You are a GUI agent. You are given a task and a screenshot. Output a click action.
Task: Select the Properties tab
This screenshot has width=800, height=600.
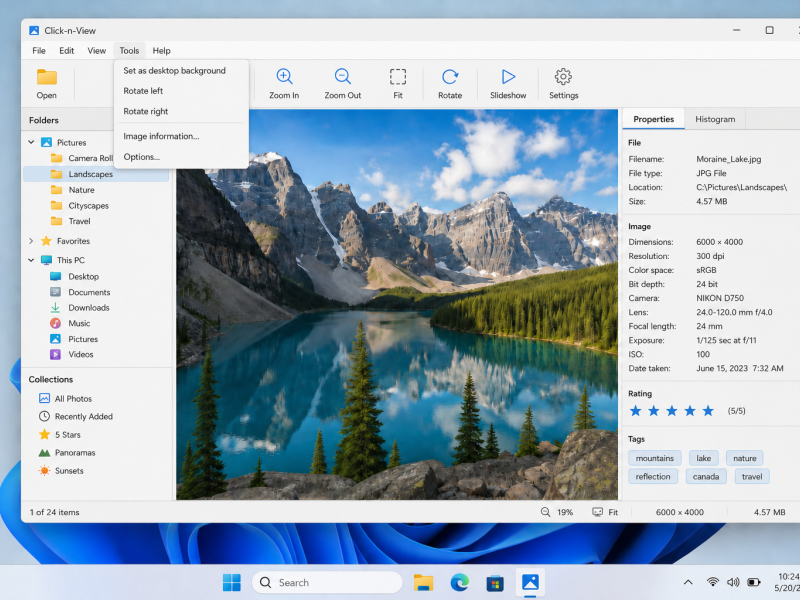tap(654, 119)
